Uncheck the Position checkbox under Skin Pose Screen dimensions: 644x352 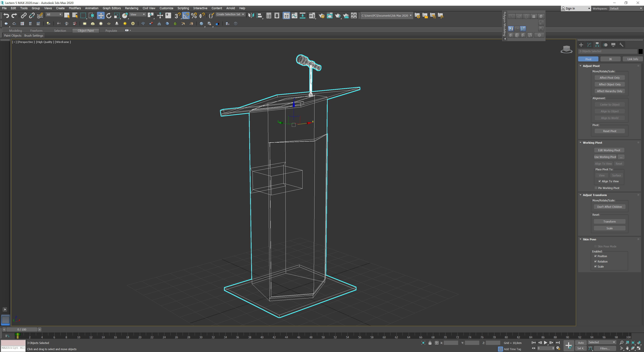[x=596, y=256]
